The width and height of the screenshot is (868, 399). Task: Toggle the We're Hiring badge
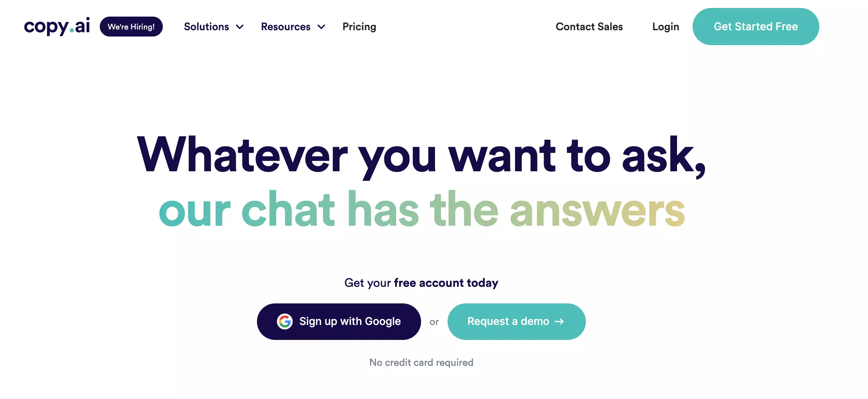click(x=131, y=27)
